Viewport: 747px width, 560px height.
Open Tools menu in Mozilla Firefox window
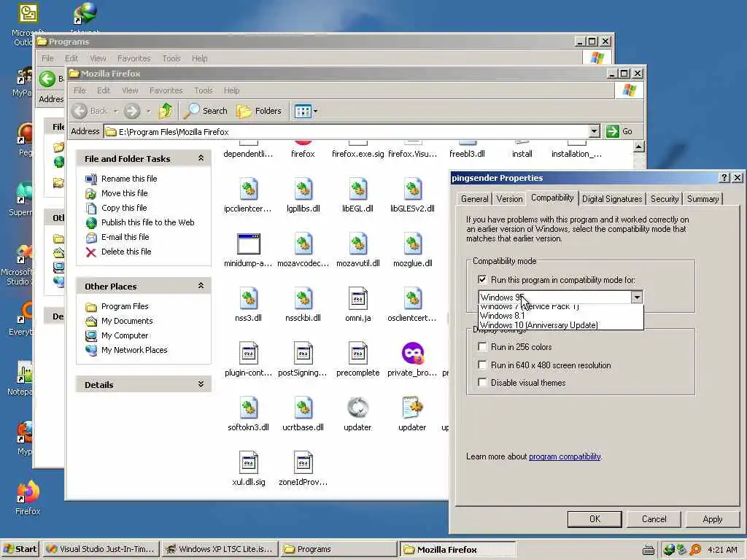[x=204, y=90]
